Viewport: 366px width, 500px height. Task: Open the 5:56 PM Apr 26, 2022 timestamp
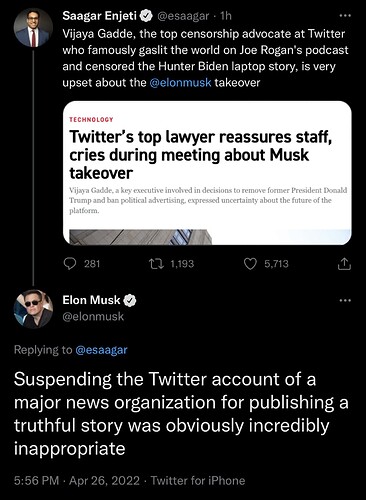coord(77,481)
